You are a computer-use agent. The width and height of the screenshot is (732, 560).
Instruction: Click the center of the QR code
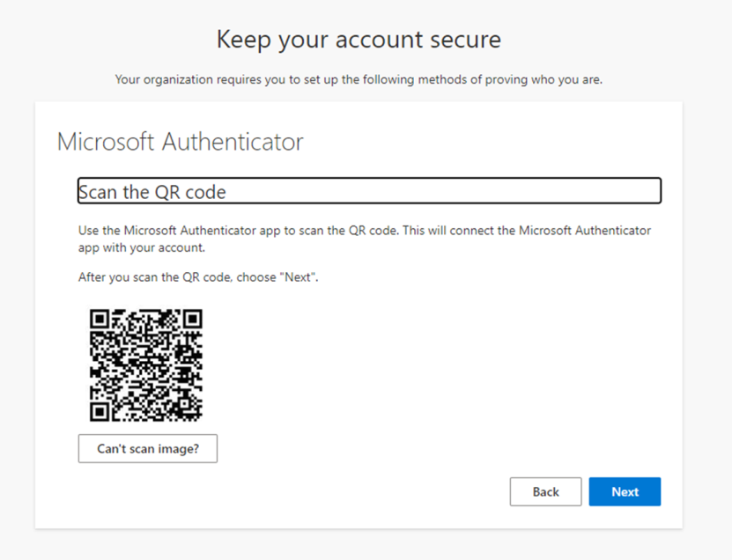pos(147,365)
